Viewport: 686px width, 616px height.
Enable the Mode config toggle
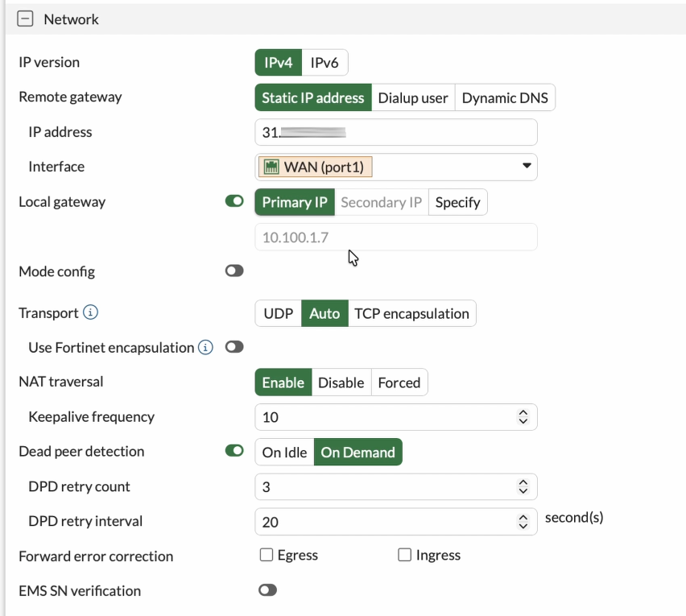point(234,271)
